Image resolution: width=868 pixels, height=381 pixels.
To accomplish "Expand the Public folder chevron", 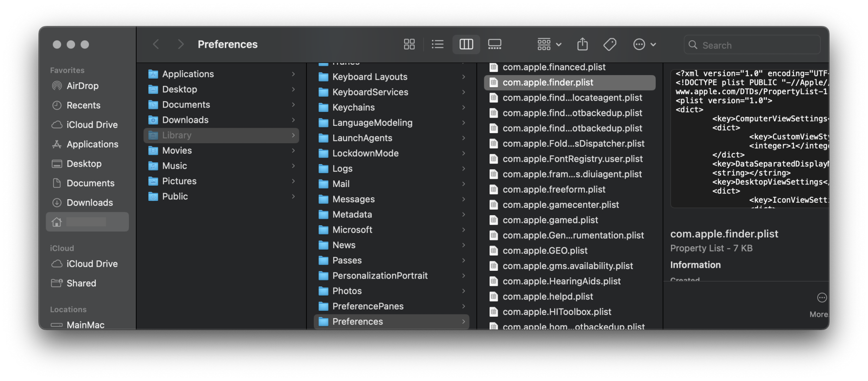I will pyautogui.click(x=293, y=196).
